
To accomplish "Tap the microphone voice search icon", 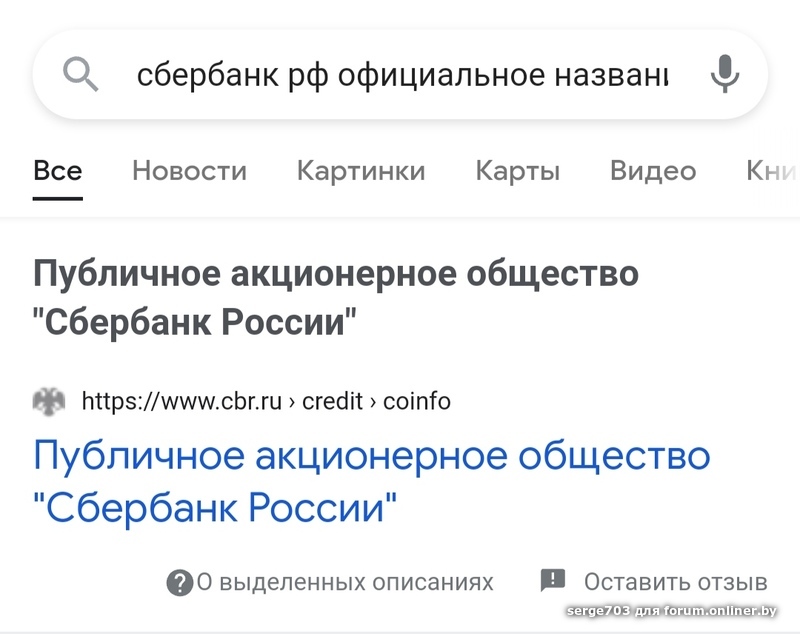I will click(725, 74).
